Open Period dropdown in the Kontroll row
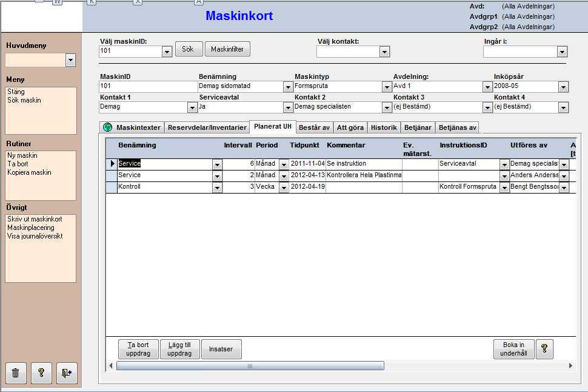Viewport: 588px width, 392px height. coord(284,188)
